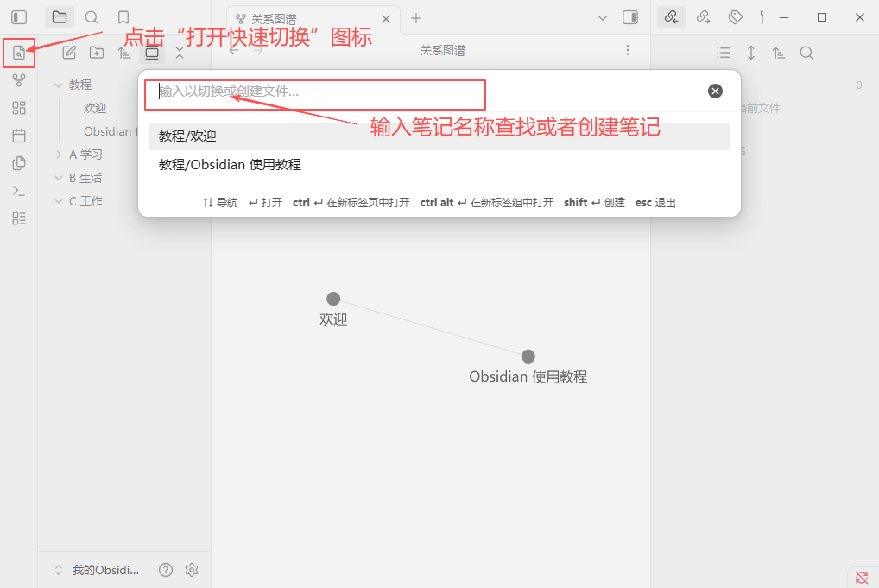Image resolution: width=879 pixels, height=588 pixels.
Task: Collapse all folders icon
Action: coord(180,54)
